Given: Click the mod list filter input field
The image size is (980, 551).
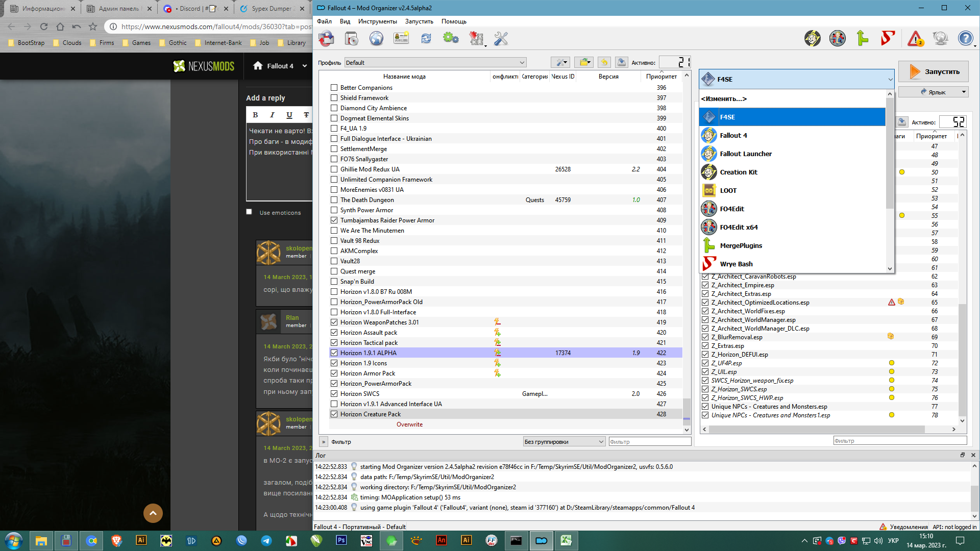Looking at the screenshot, I should tap(650, 442).
